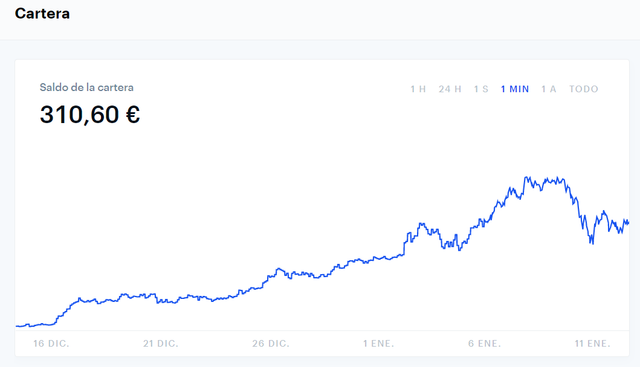Click the 16 DIC. axis label

pos(51,344)
